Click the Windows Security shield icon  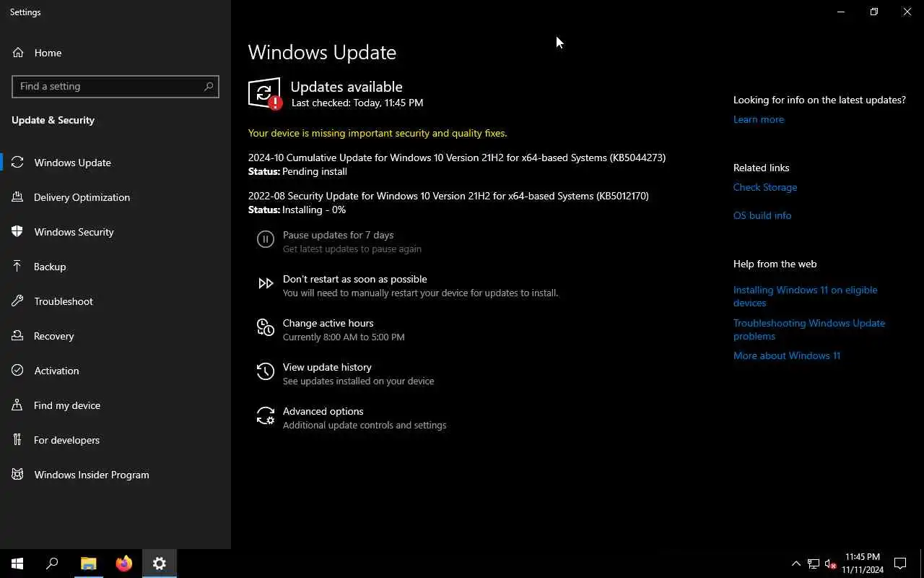[x=18, y=232]
